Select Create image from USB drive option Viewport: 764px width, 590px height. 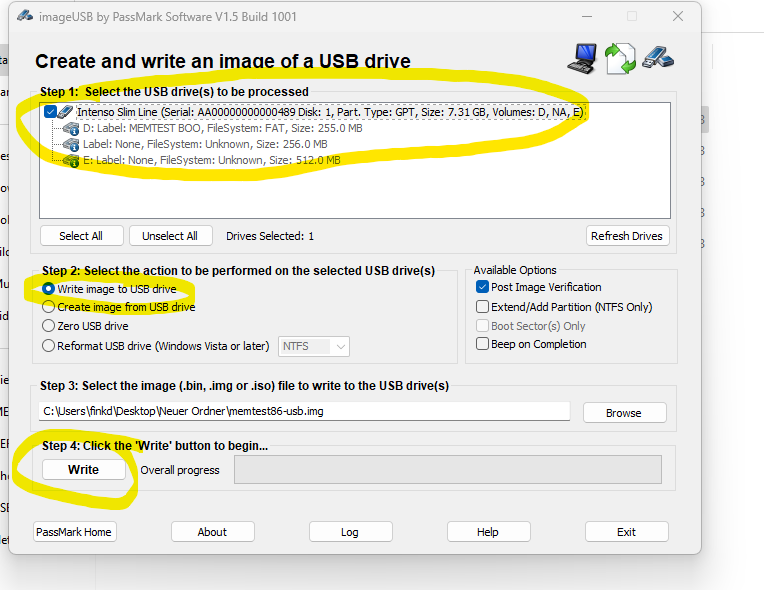point(48,307)
